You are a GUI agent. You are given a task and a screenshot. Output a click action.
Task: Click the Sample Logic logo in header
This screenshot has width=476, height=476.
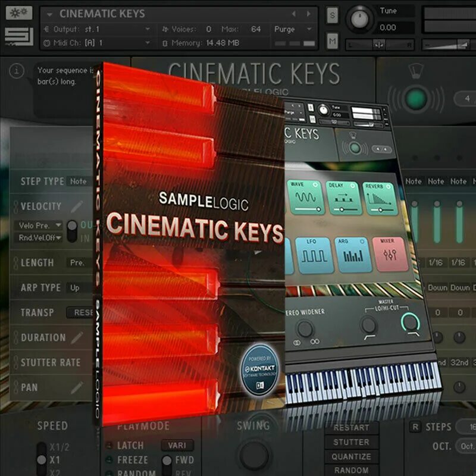coord(19,37)
